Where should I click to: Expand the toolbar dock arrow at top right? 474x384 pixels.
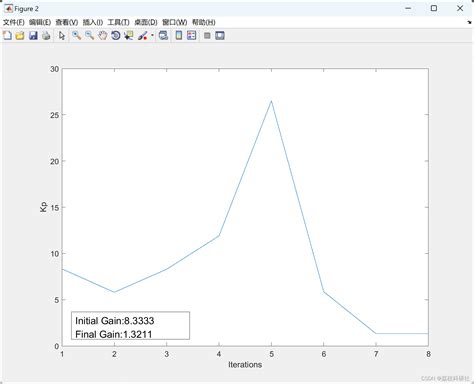tap(469, 22)
